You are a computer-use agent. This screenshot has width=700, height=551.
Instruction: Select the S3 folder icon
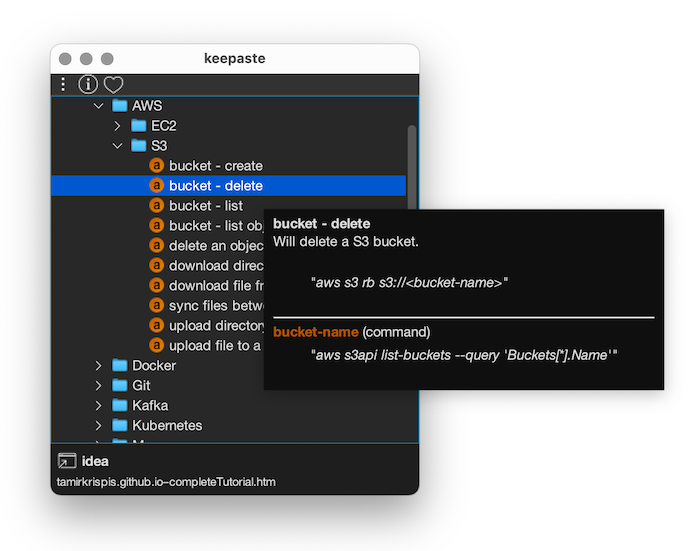(138, 145)
